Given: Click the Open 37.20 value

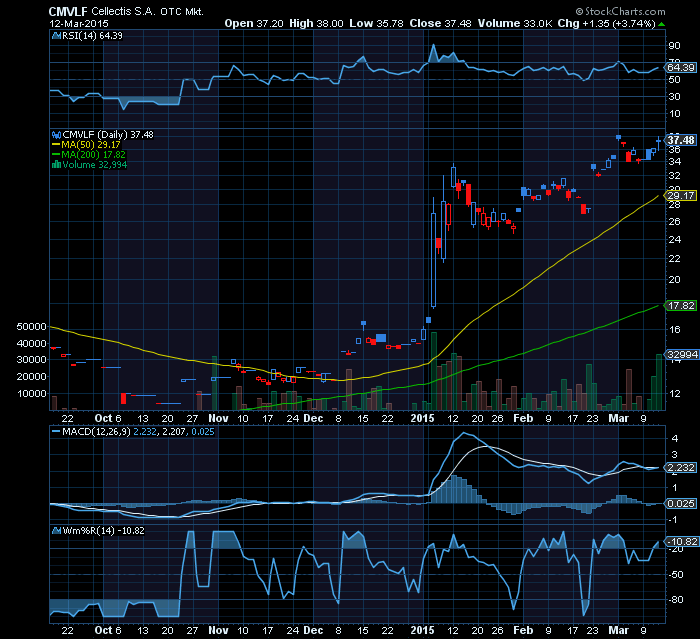Looking at the screenshot, I should coord(254,23).
